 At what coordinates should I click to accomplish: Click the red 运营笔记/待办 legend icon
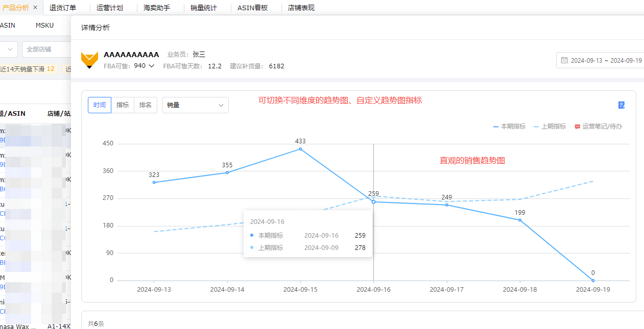coord(578,126)
